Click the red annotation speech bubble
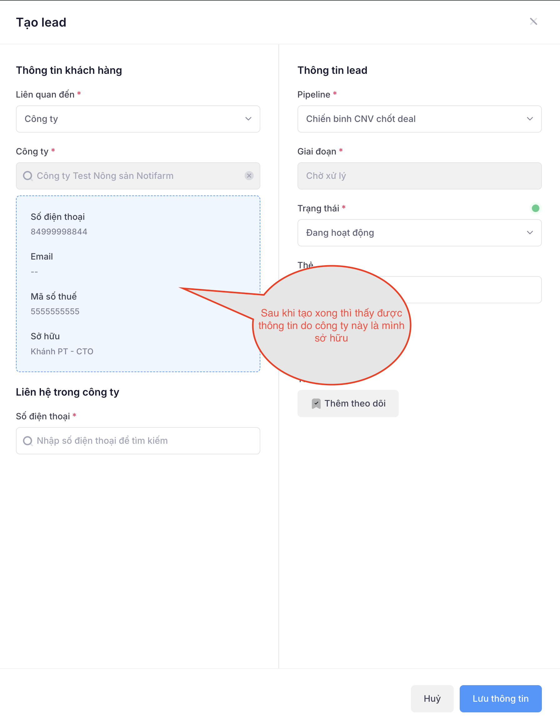The width and height of the screenshot is (560, 728). click(x=332, y=325)
